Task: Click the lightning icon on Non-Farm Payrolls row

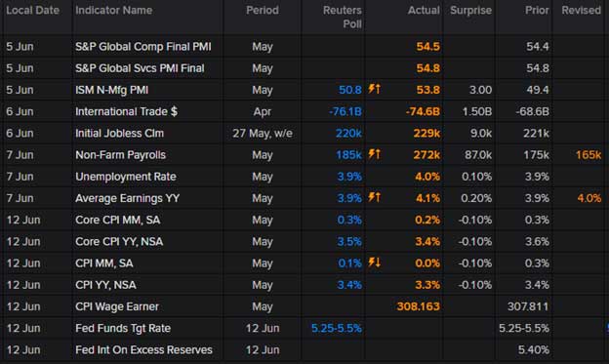Action: pyautogui.click(x=374, y=154)
